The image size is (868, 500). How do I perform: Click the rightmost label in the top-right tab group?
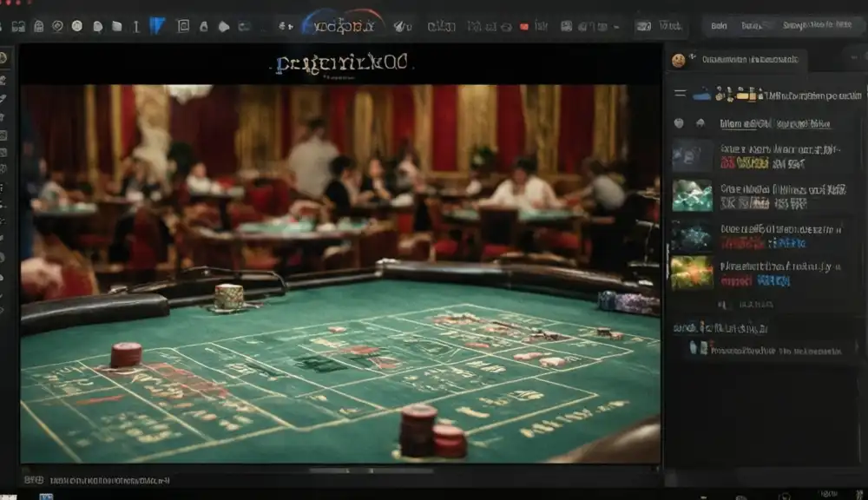coord(817,25)
